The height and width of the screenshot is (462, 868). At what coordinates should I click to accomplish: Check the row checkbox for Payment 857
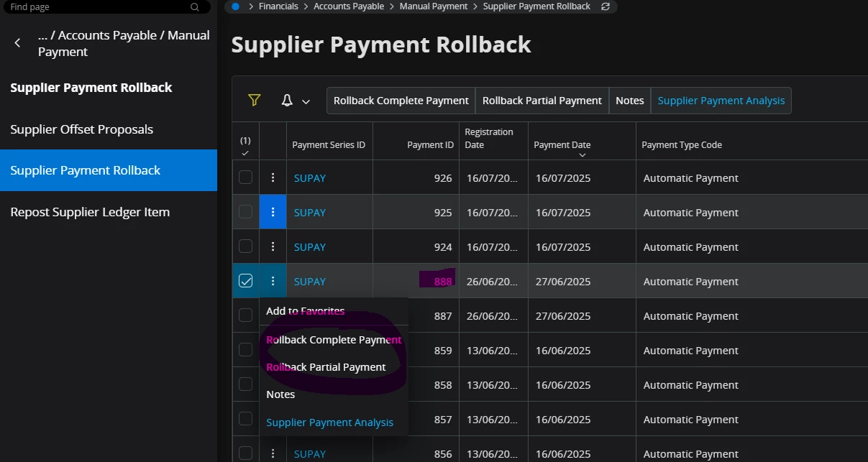coord(245,418)
